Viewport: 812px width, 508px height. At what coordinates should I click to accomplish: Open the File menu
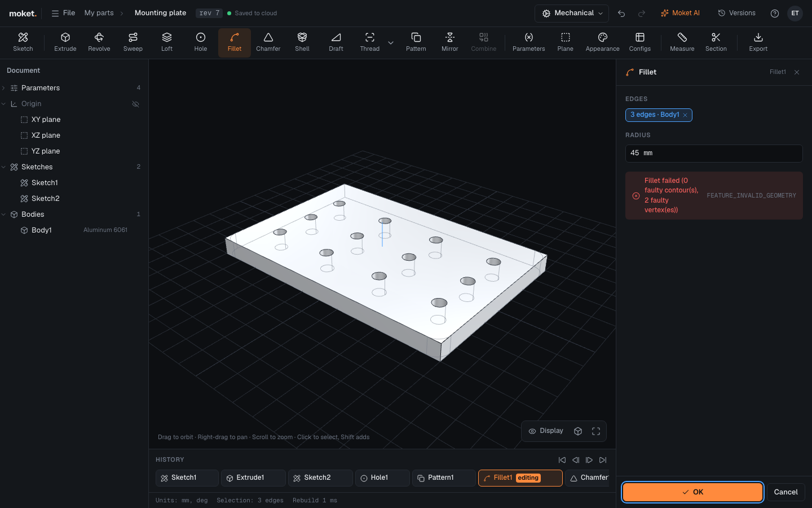[63, 13]
